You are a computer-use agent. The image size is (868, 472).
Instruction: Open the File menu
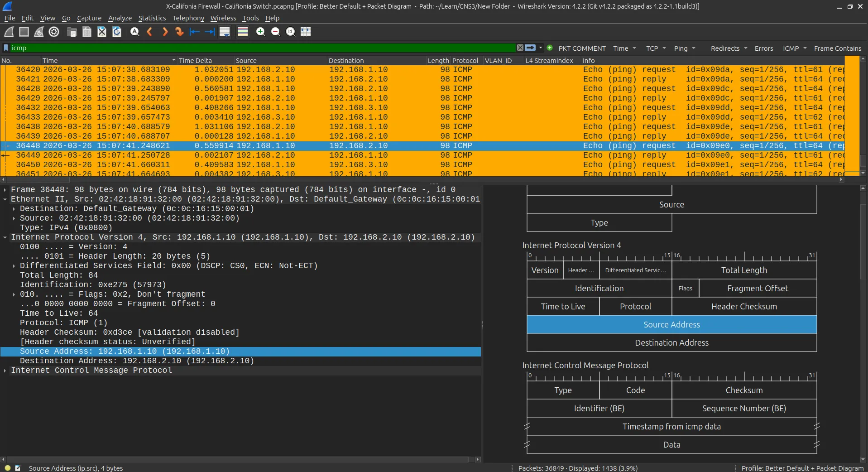(10, 18)
